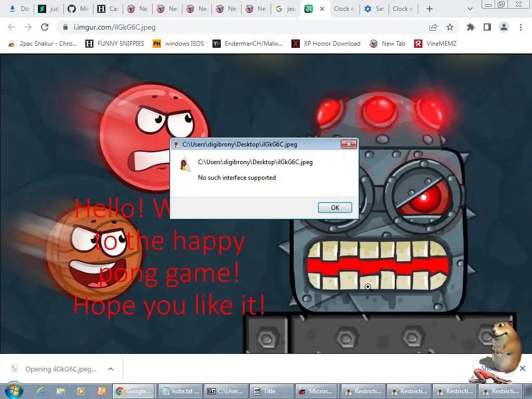Open the Windows Start menu
Screen dimensions: 532x399
point(14,391)
